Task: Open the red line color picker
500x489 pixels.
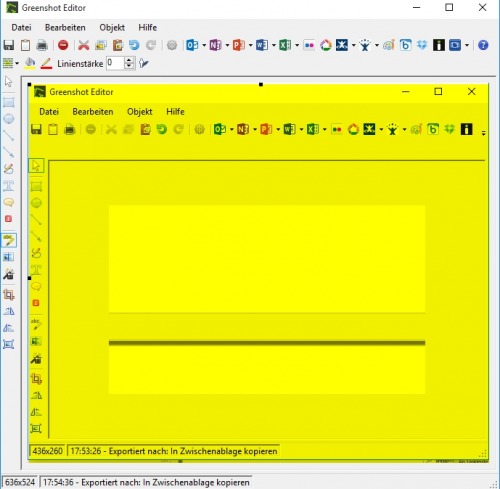Action: pos(46,63)
